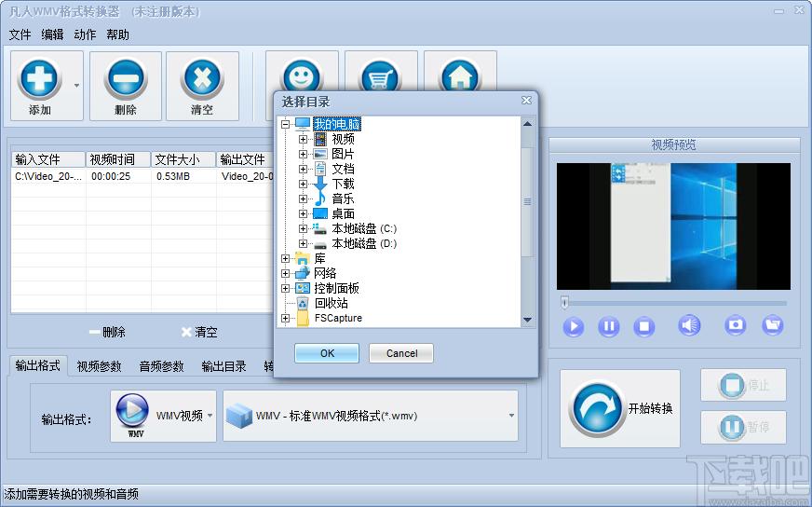Image resolution: width=812 pixels, height=507 pixels.
Task: Switch to the 音频参数 tab
Action: coord(162,366)
